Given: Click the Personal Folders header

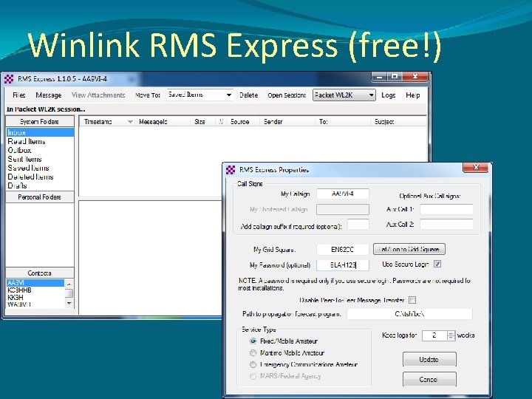Looking at the screenshot, I should [40, 197].
